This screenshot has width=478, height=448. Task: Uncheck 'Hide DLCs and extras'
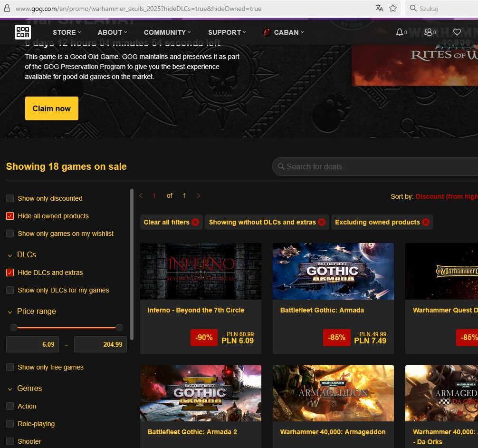[x=10, y=273]
